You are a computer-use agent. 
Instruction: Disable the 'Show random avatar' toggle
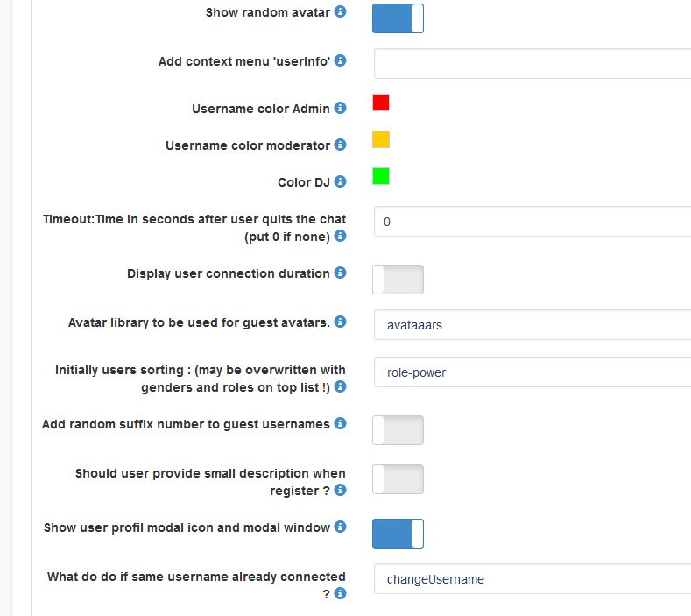(398, 18)
